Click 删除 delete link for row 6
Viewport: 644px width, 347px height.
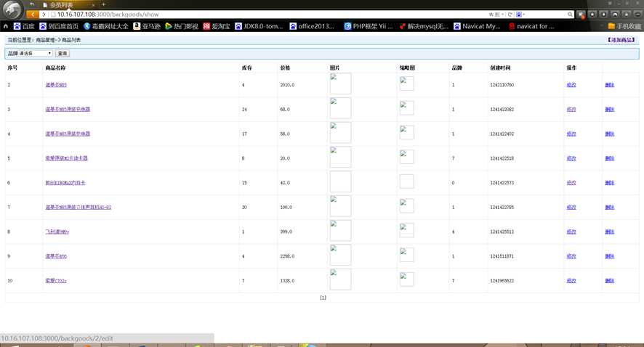610,183
